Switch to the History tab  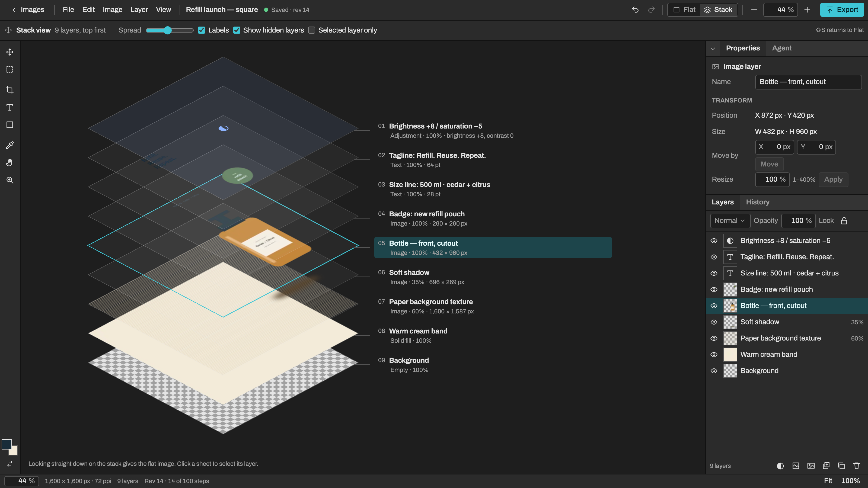tap(758, 202)
